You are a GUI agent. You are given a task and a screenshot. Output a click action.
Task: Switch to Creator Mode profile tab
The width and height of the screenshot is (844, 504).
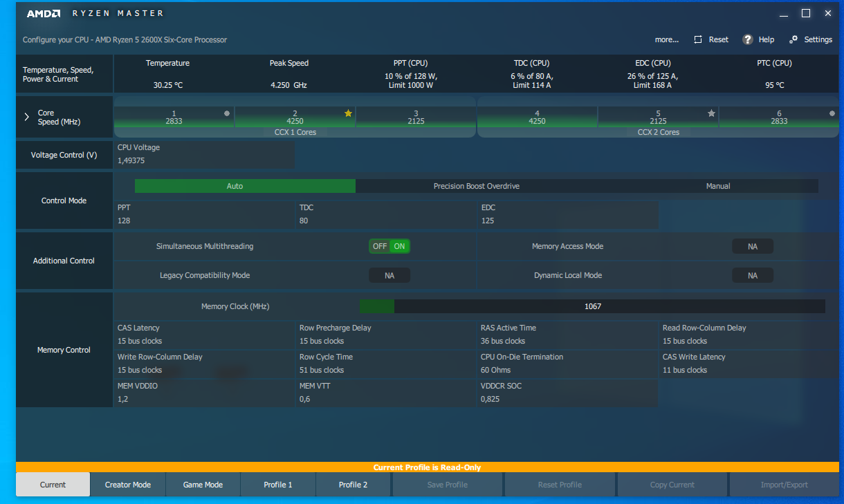128,485
